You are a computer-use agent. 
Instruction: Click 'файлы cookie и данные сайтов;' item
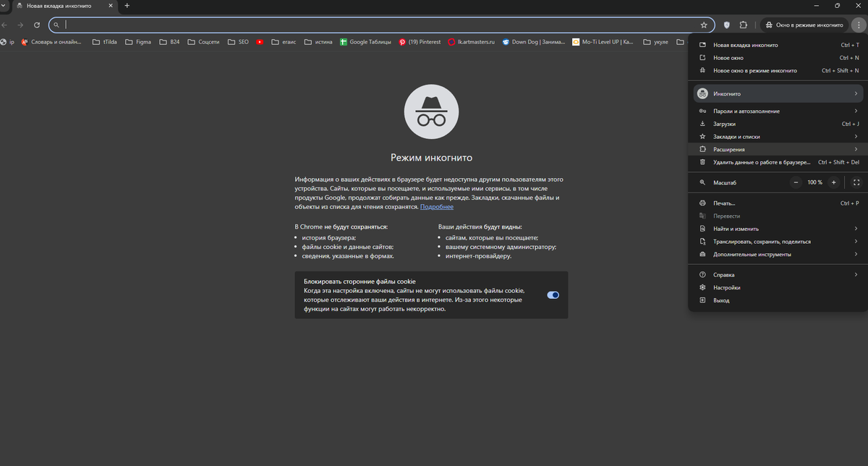tap(348, 247)
